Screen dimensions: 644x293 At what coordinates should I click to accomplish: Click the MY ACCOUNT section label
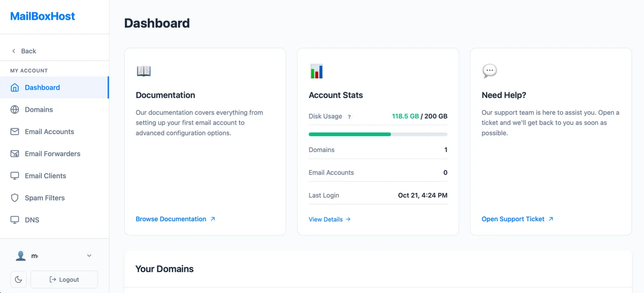[29, 71]
